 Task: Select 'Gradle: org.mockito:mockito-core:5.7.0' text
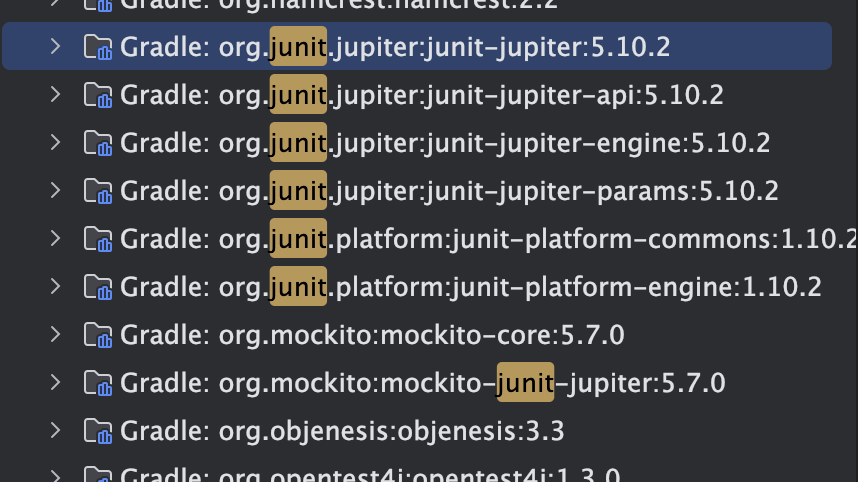click(x=372, y=335)
